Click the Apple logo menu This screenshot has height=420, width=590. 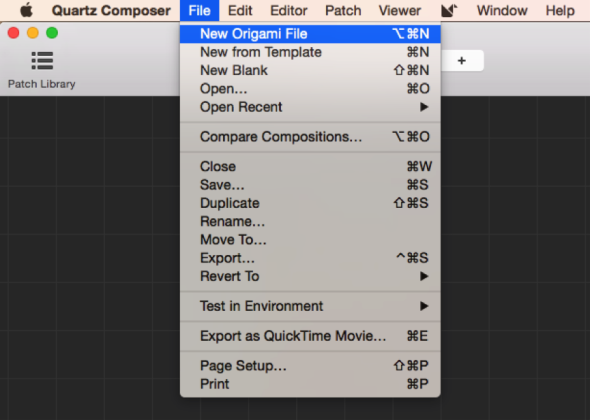26,10
